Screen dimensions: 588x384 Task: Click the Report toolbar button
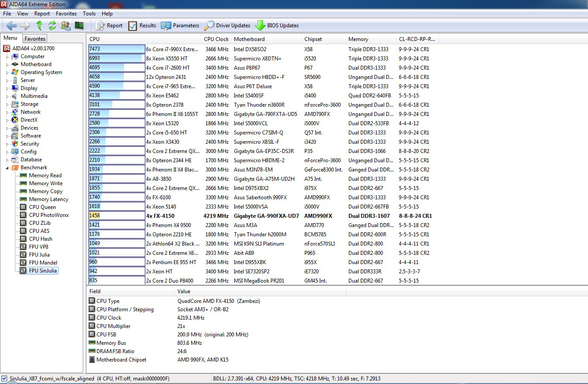click(109, 26)
